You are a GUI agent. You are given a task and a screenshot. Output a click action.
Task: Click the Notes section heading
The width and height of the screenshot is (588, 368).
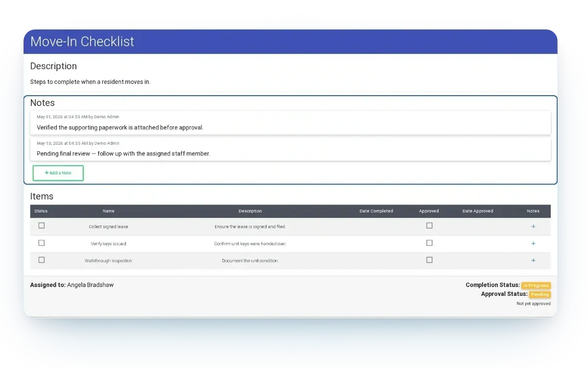point(43,103)
